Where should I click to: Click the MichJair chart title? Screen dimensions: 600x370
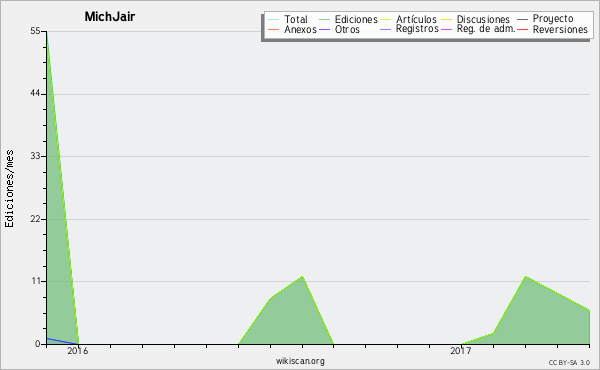[x=109, y=16]
